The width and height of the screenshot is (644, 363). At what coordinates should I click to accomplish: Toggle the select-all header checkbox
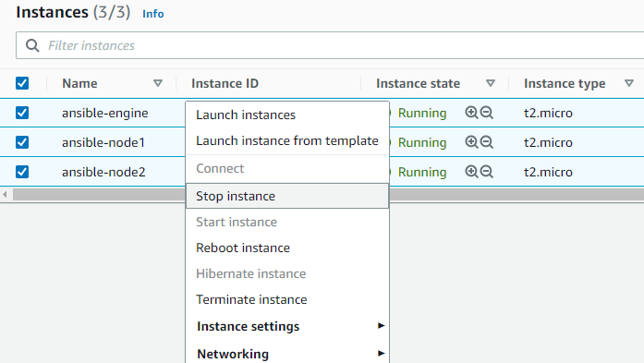click(x=22, y=83)
